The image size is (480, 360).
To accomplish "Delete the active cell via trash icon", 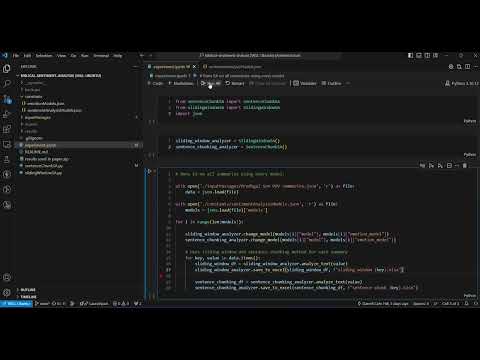I will pos(465,166).
